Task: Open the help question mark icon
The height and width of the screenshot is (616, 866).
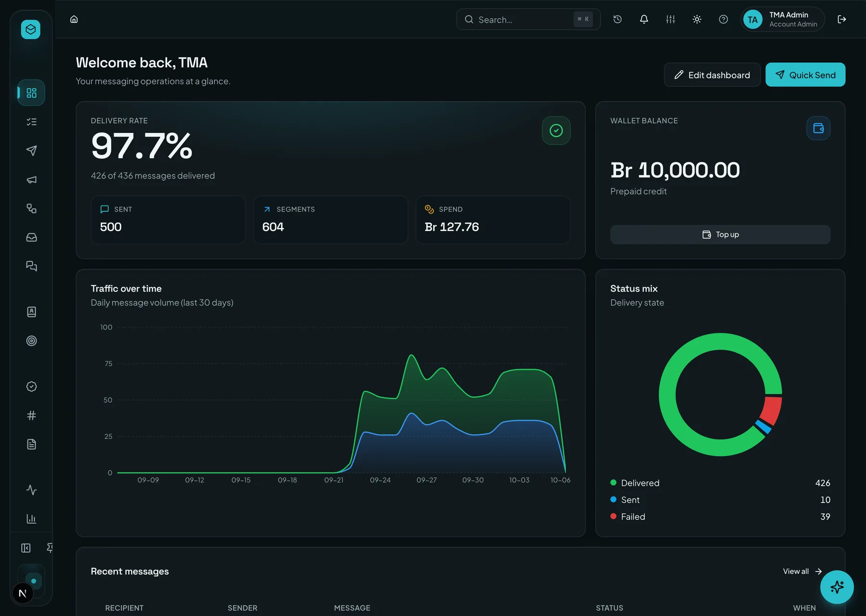Action: pos(724,19)
